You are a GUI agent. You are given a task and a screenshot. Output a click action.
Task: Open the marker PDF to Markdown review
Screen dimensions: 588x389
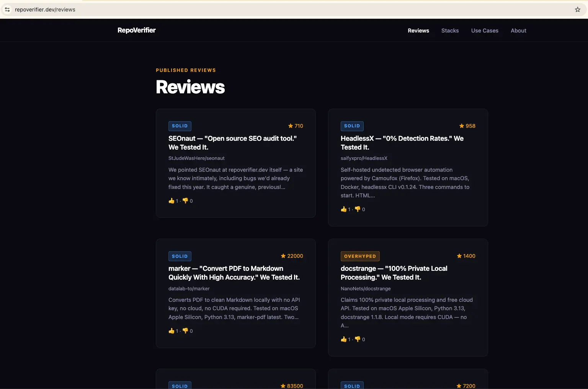pos(234,273)
